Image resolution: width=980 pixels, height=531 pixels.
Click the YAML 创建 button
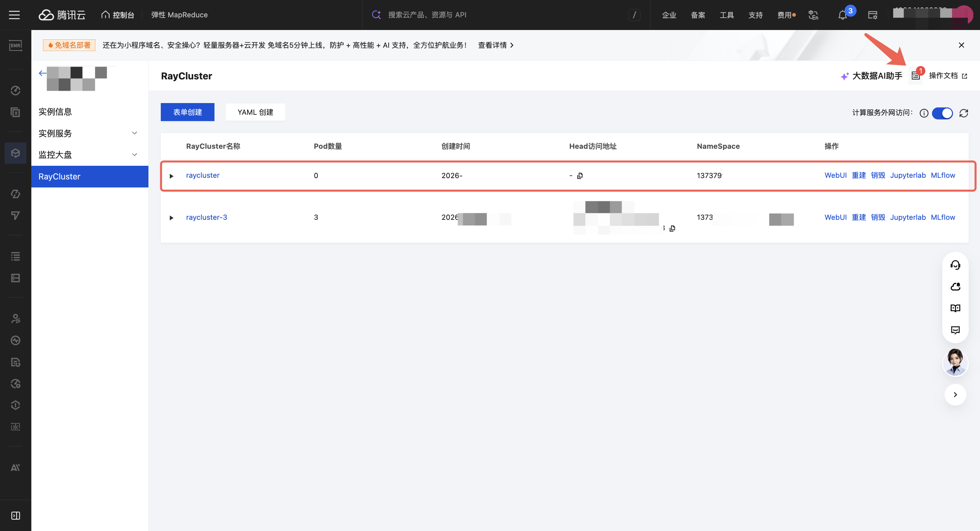click(x=255, y=112)
